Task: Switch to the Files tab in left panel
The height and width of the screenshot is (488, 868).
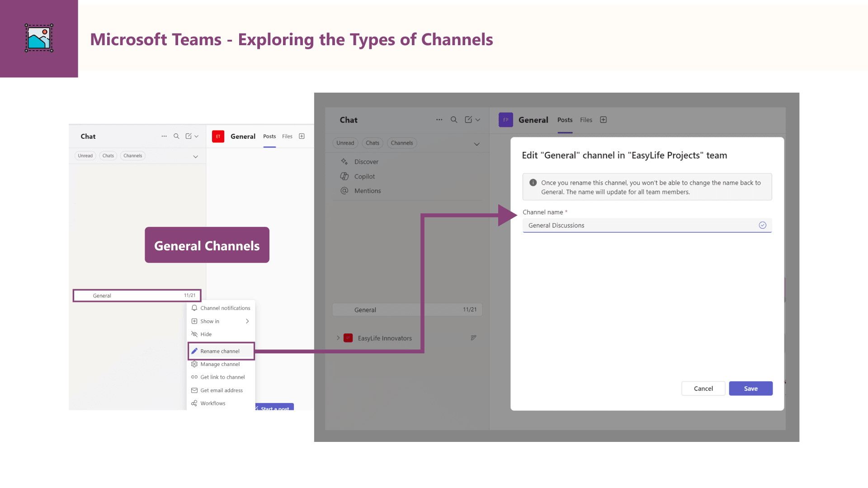Action: pos(287,136)
